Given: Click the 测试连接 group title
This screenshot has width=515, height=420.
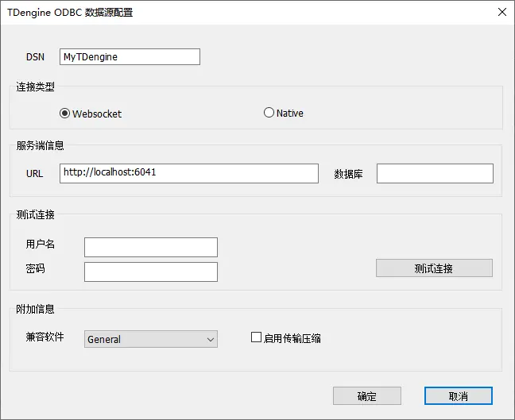Looking at the screenshot, I should (x=35, y=214).
